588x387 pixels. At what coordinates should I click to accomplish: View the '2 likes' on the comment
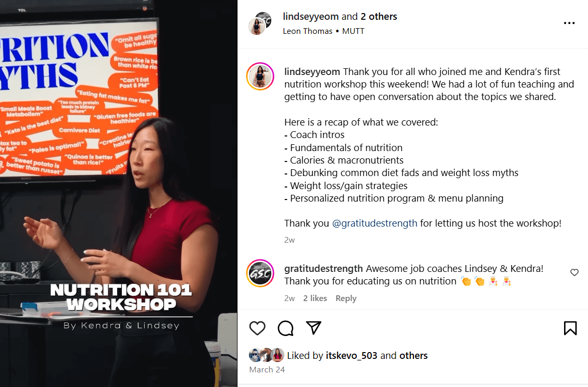(x=315, y=298)
